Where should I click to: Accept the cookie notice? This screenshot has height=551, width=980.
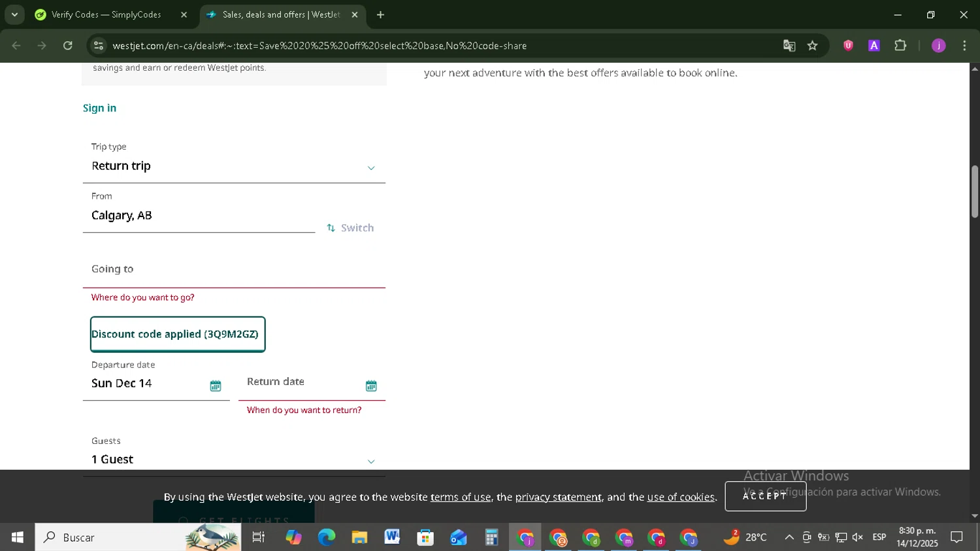(x=766, y=496)
